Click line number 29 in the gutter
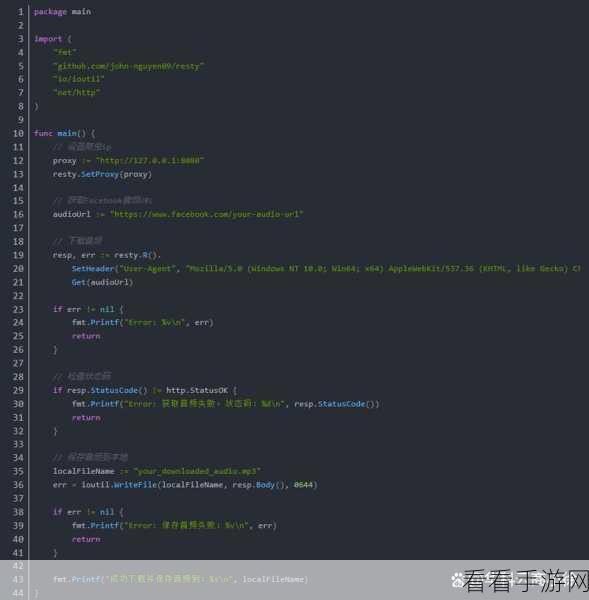 (x=18, y=390)
